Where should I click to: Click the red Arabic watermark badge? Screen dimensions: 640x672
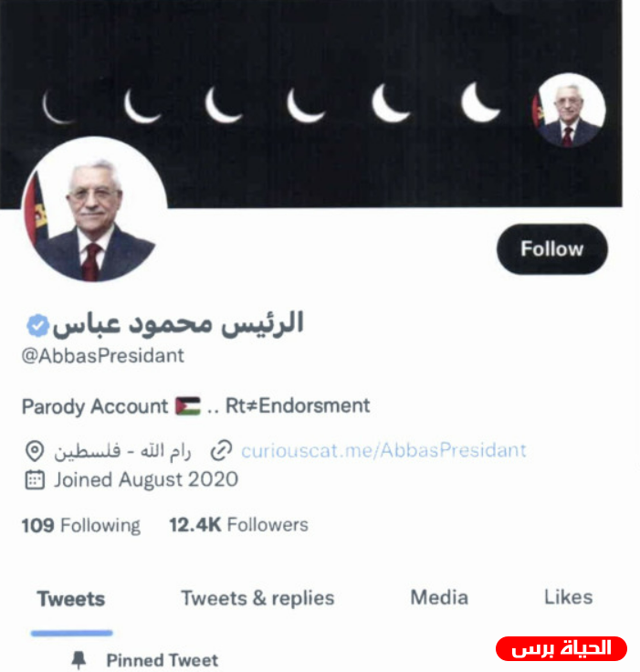point(561,648)
